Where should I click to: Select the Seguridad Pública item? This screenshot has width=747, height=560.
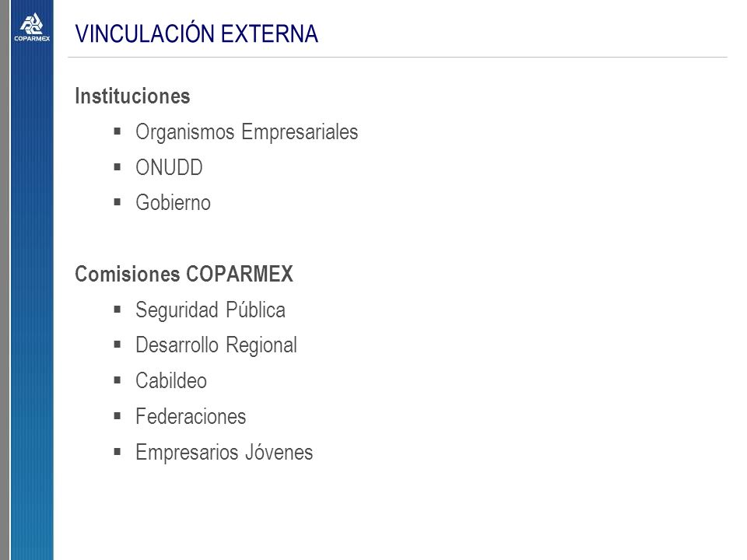[211, 310]
